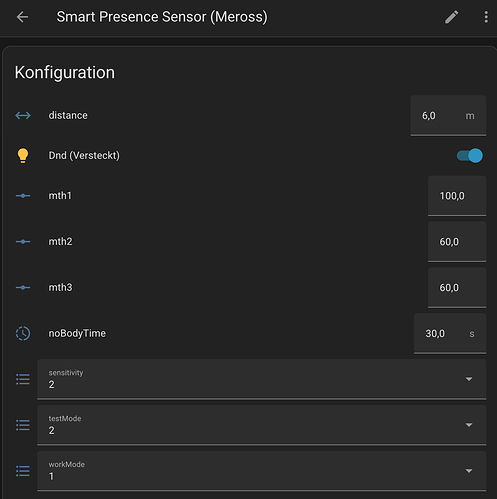Click the mth1 value field 100,0

457,196
